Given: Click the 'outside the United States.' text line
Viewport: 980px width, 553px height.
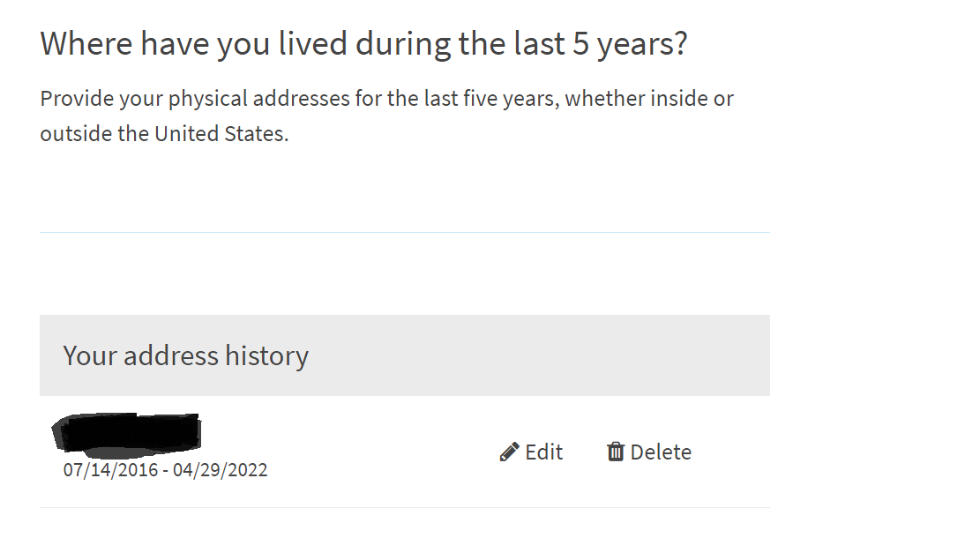Looking at the screenshot, I should point(164,134).
